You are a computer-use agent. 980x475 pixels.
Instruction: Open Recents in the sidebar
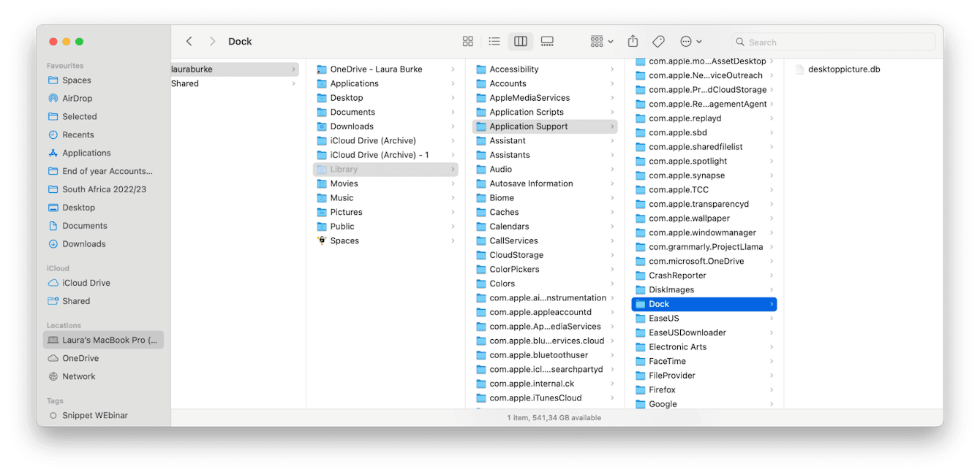78,135
